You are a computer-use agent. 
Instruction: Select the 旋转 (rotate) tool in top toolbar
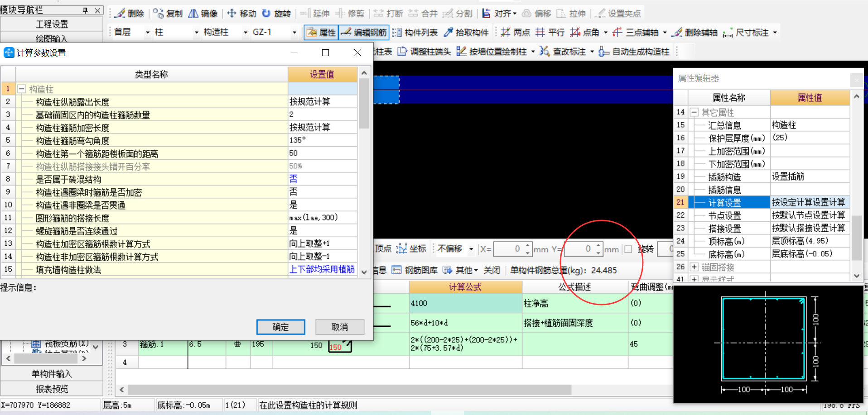click(x=276, y=14)
